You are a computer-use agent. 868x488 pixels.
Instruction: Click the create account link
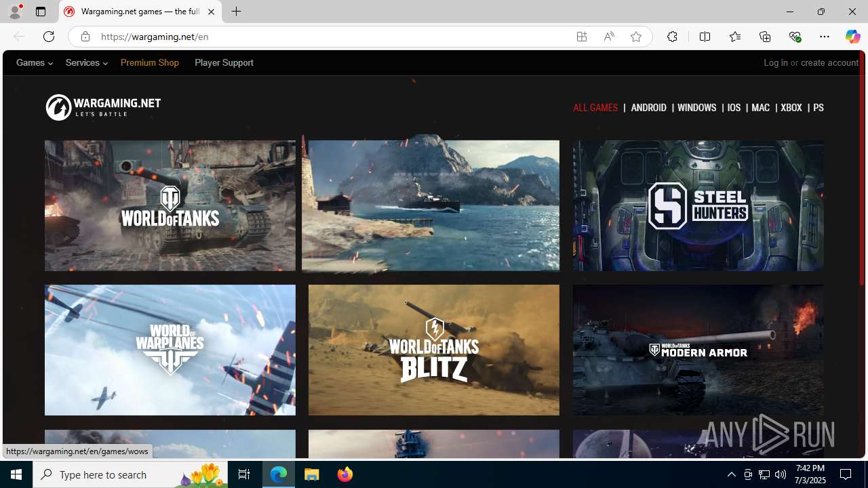[x=829, y=62]
